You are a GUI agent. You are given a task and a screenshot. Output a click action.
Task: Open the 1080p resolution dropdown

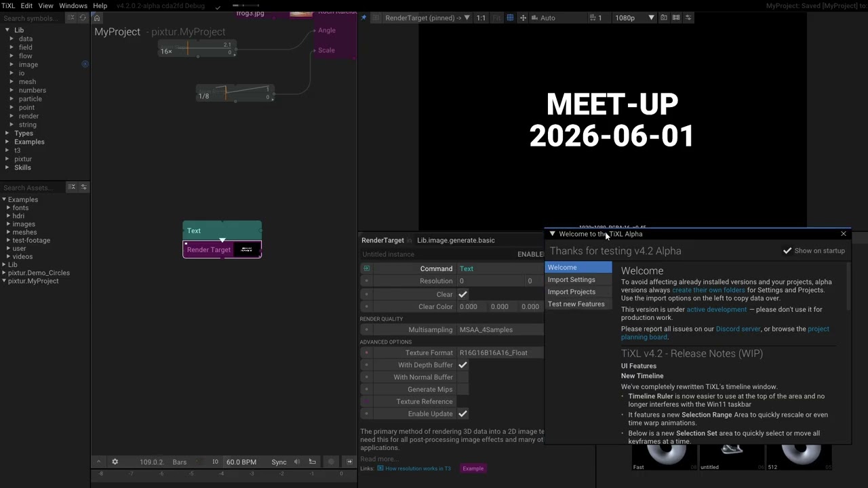(x=635, y=18)
